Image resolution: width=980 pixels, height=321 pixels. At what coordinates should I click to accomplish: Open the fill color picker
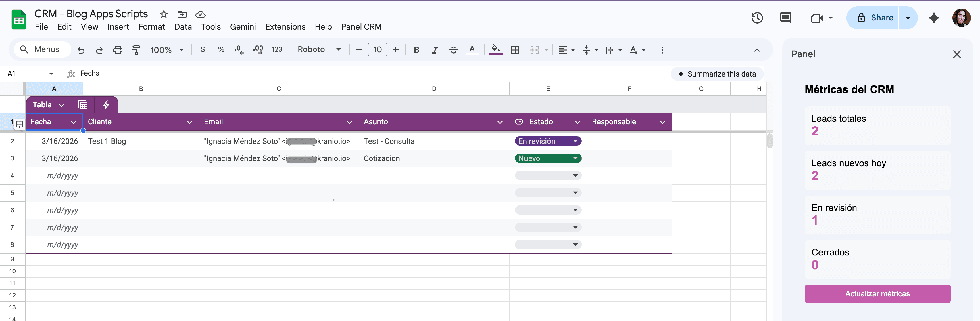click(x=495, y=50)
